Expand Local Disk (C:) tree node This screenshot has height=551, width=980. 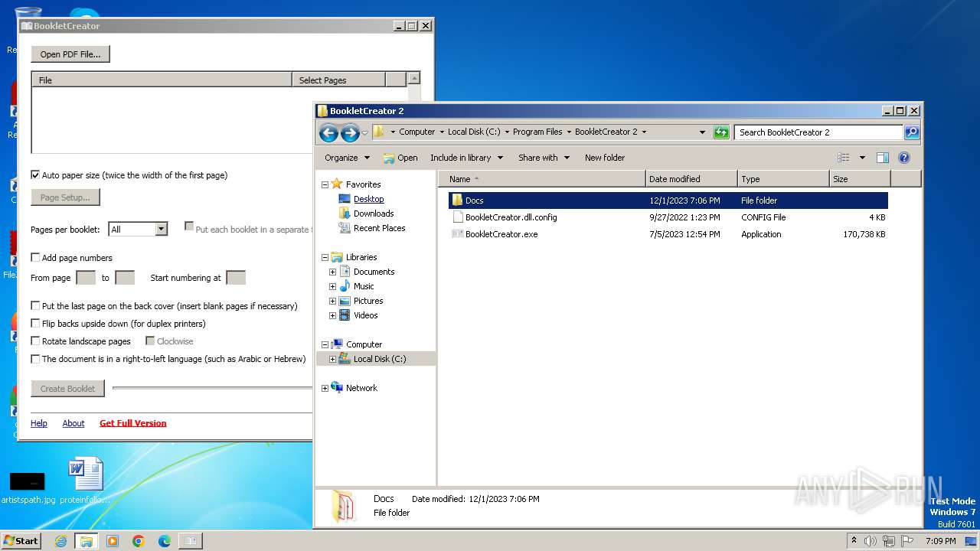point(332,359)
